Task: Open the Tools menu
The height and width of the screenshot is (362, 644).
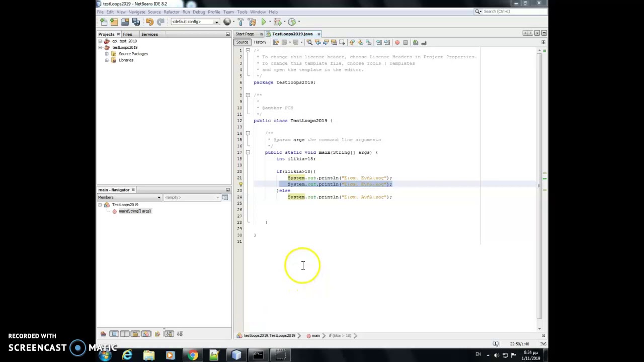Action: coord(242,12)
